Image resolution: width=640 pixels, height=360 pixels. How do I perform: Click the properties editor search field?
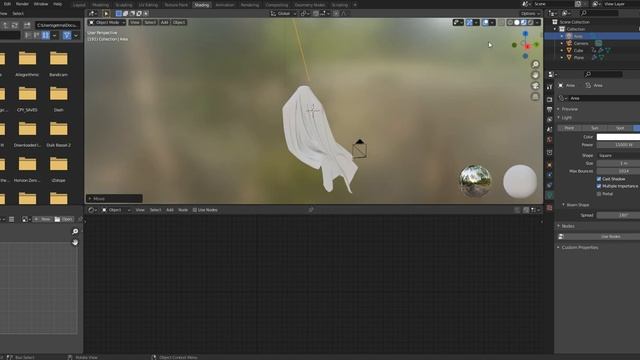(603, 74)
